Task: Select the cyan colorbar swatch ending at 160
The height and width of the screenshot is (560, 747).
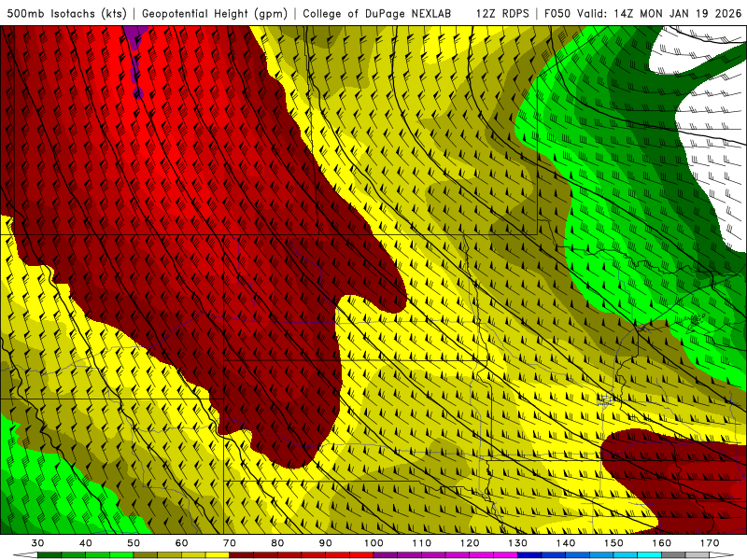Action: point(649,555)
